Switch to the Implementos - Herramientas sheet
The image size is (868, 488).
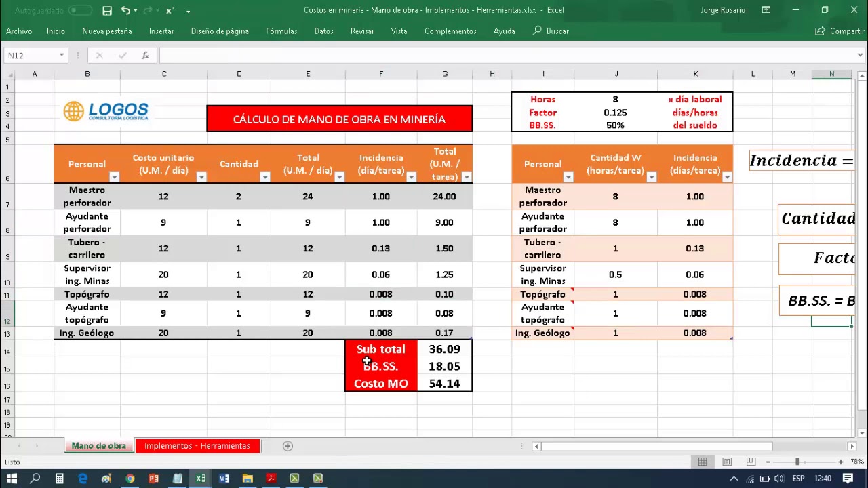(197, 446)
